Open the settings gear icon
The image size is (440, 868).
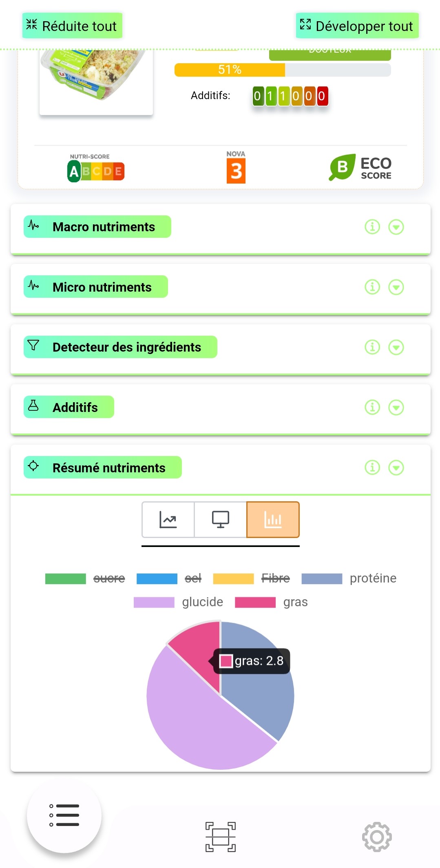click(376, 837)
